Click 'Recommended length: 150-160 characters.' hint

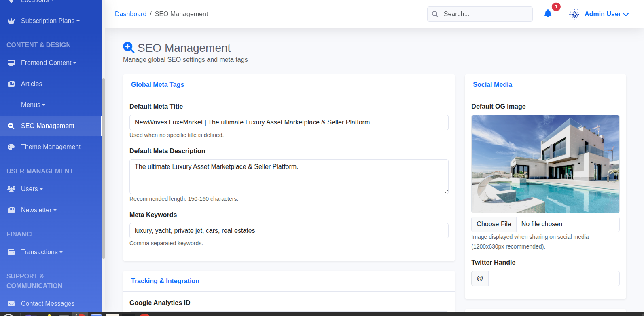coord(184,199)
